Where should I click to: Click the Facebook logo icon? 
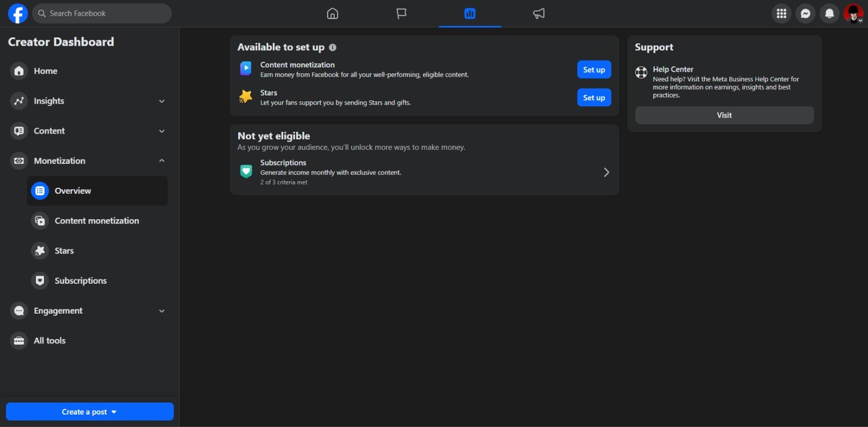17,14
